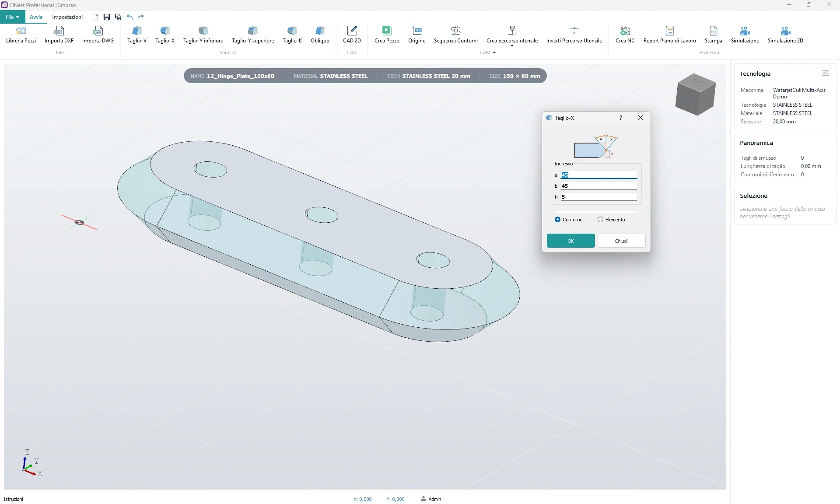The height and width of the screenshot is (504, 840).
Task: Switch to the Avvia tab
Action: pos(36,17)
